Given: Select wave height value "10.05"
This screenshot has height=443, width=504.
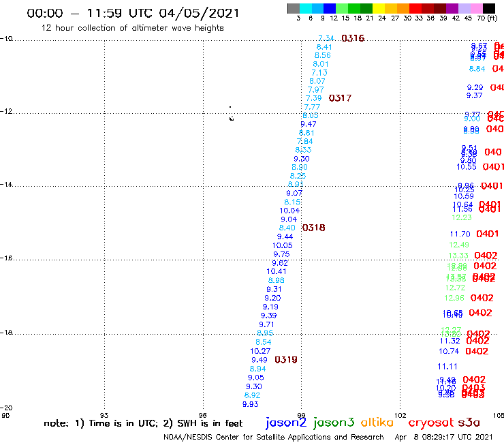Looking at the screenshot, I should (x=282, y=245).
